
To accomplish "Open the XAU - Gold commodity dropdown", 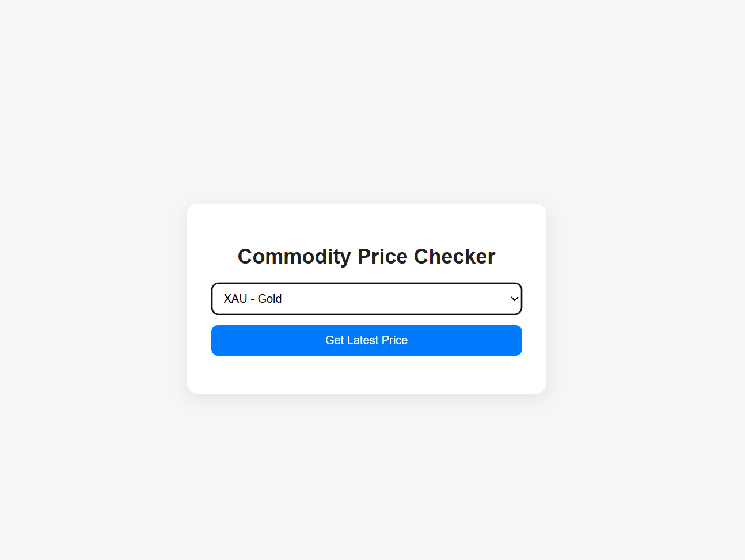I will (366, 299).
